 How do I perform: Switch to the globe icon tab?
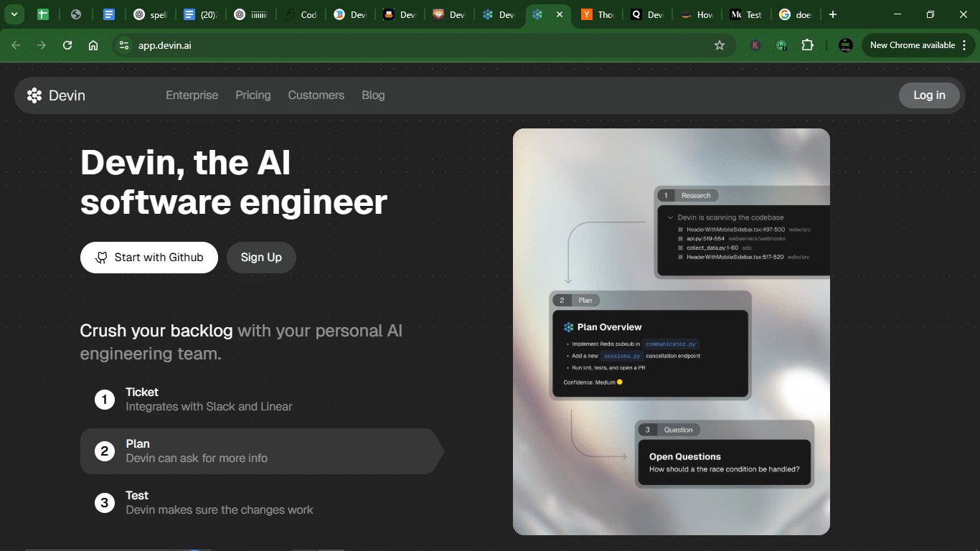tap(76, 14)
